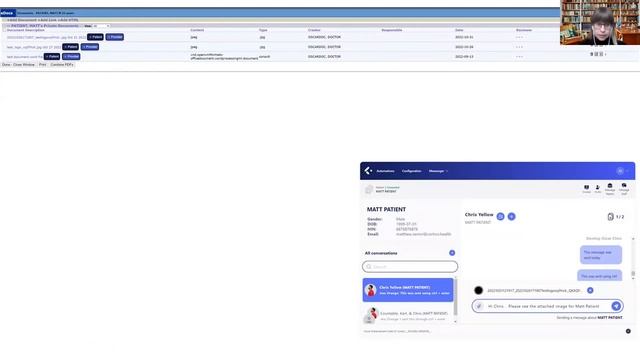This screenshot has height=360, width=640.
Task: Open second jpg document link
Action: 33,47
